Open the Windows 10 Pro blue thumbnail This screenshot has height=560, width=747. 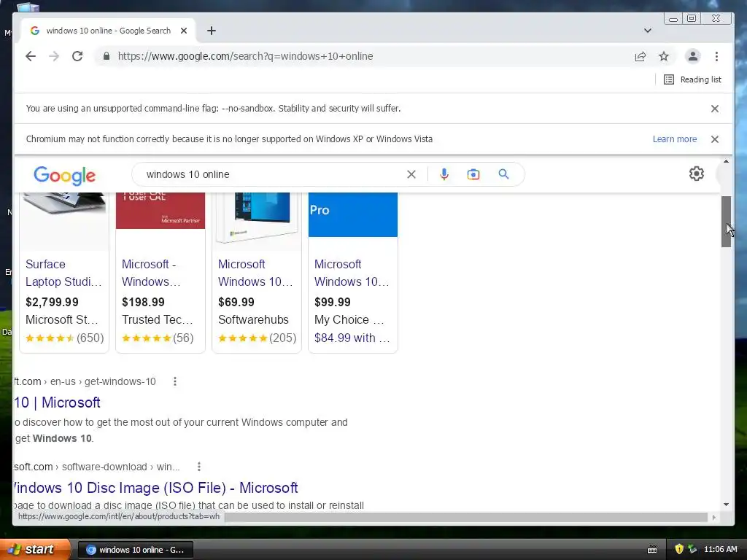(353, 214)
